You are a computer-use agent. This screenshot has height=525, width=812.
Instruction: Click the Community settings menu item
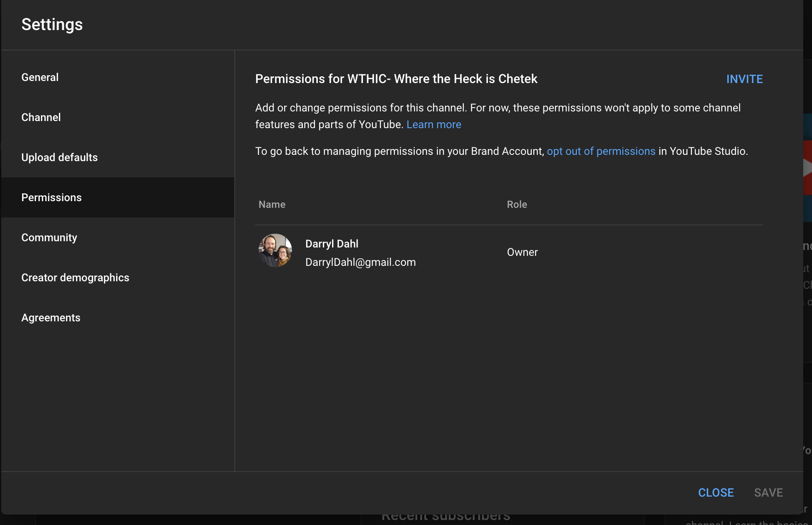click(49, 237)
